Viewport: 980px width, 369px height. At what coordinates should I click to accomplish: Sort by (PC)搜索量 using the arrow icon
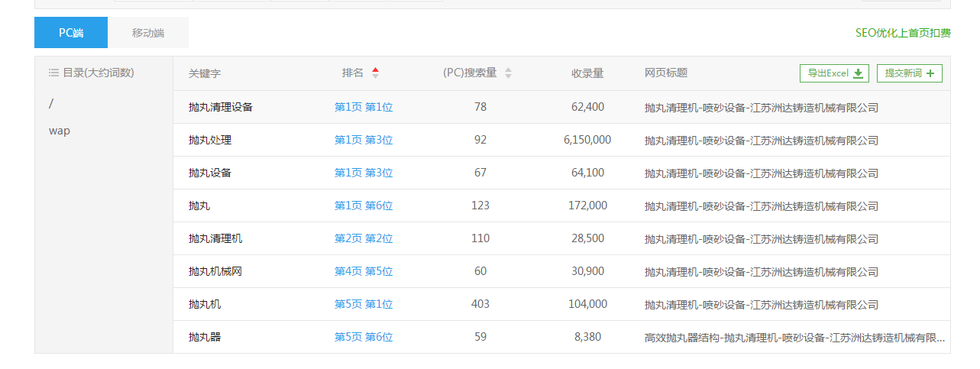[508, 73]
